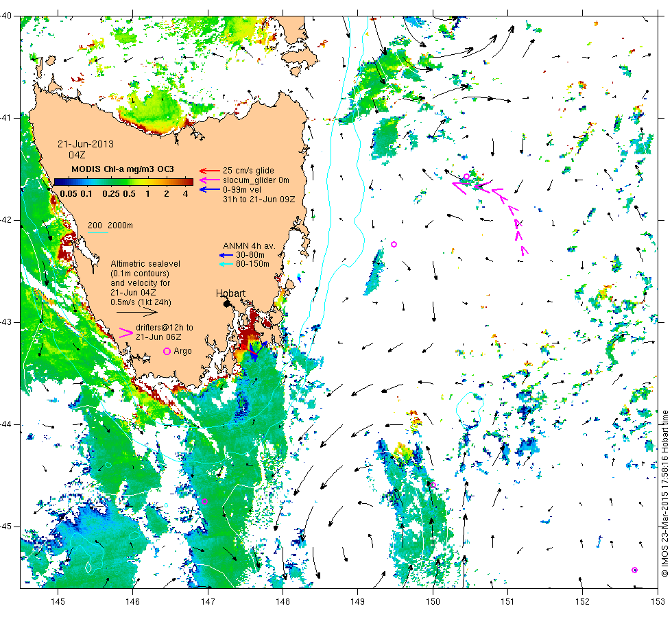This screenshot has height=617, width=672.
Task: Click the 'Argo' legend label
Action: 182,351
